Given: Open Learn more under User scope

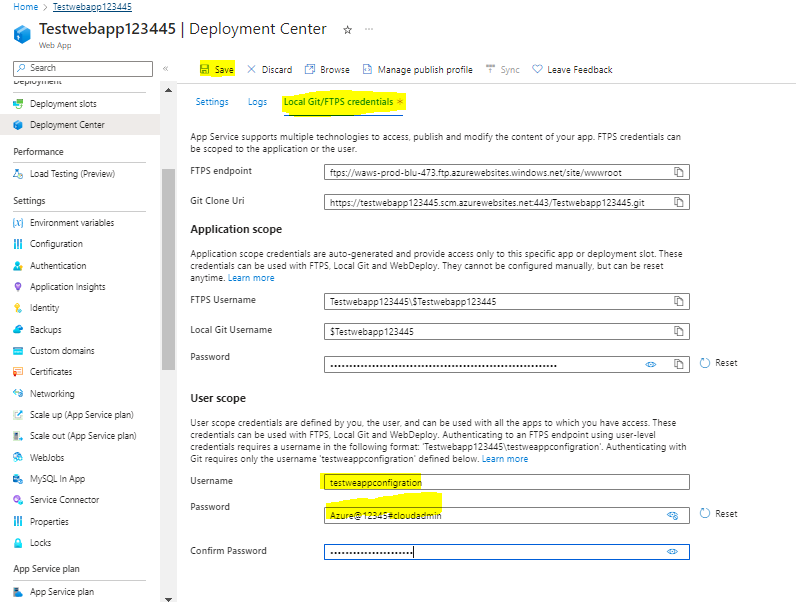Looking at the screenshot, I should (x=505, y=459).
